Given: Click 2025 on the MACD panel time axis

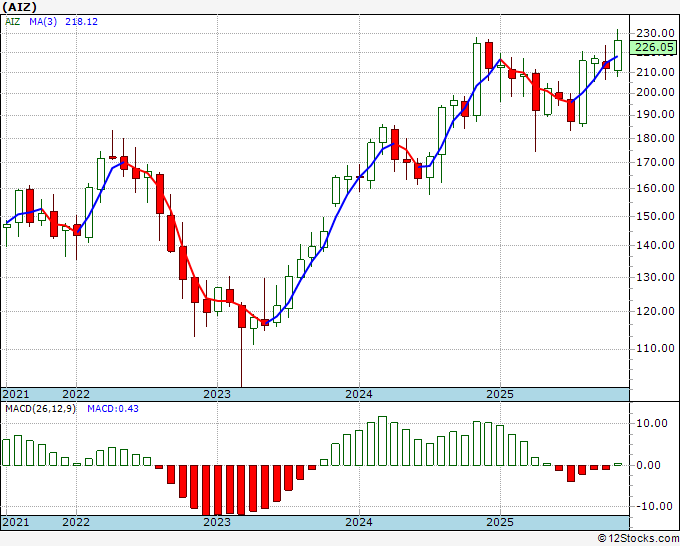Looking at the screenshot, I should [500, 522].
